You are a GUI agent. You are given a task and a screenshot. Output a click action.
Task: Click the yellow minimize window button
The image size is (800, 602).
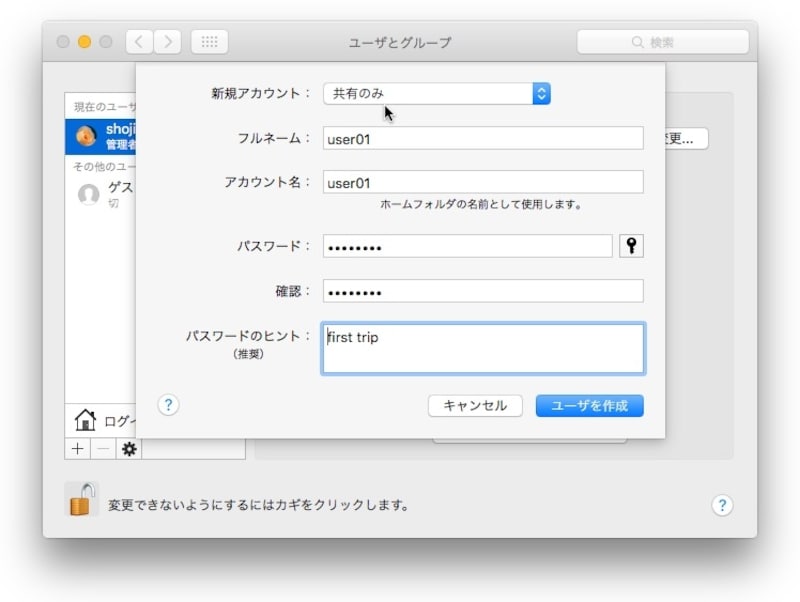84,42
